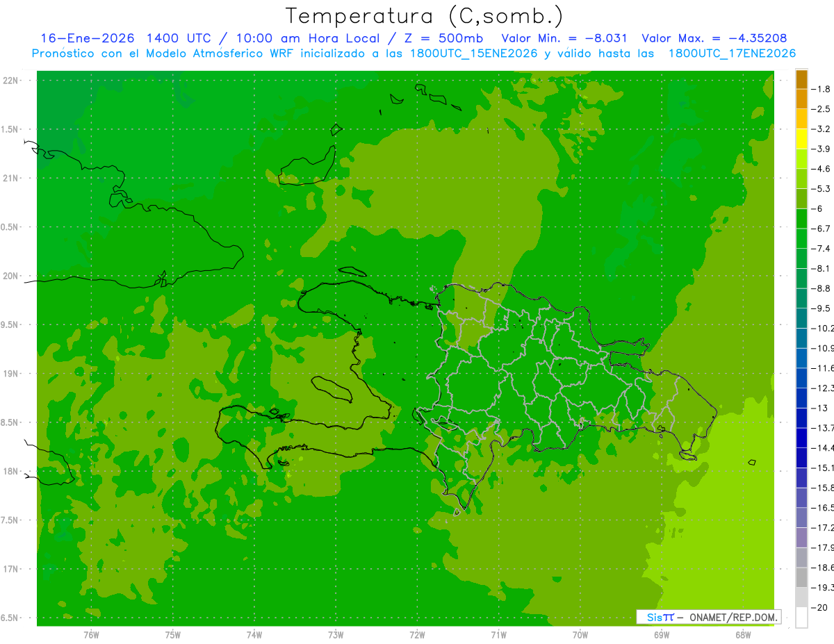Viewport: 834px width, 644px height.
Task: Click the '17N' latitude label
Action: [10, 569]
